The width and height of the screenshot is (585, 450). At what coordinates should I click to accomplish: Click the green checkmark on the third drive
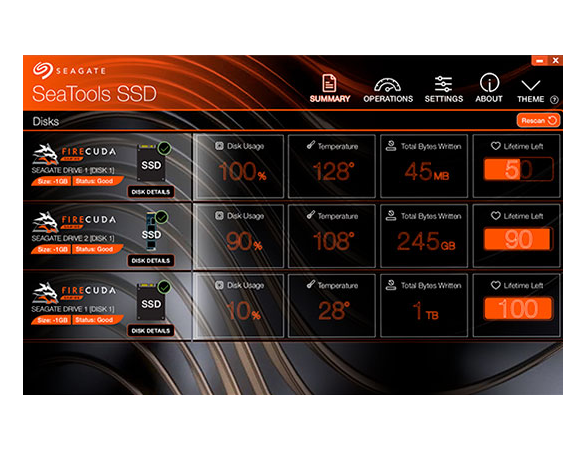pyautogui.click(x=164, y=287)
